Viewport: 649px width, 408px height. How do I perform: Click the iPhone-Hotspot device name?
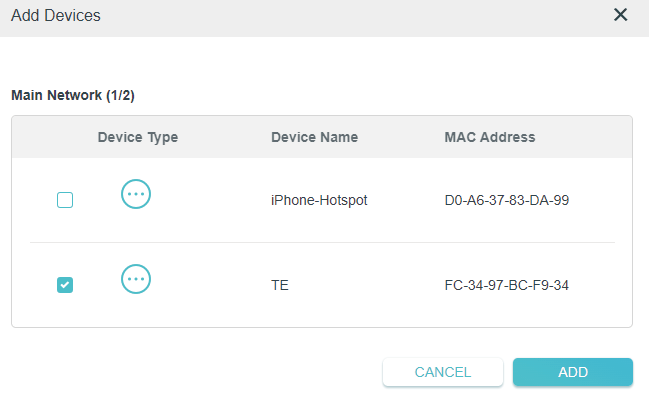pyautogui.click(x=319, y=200)
